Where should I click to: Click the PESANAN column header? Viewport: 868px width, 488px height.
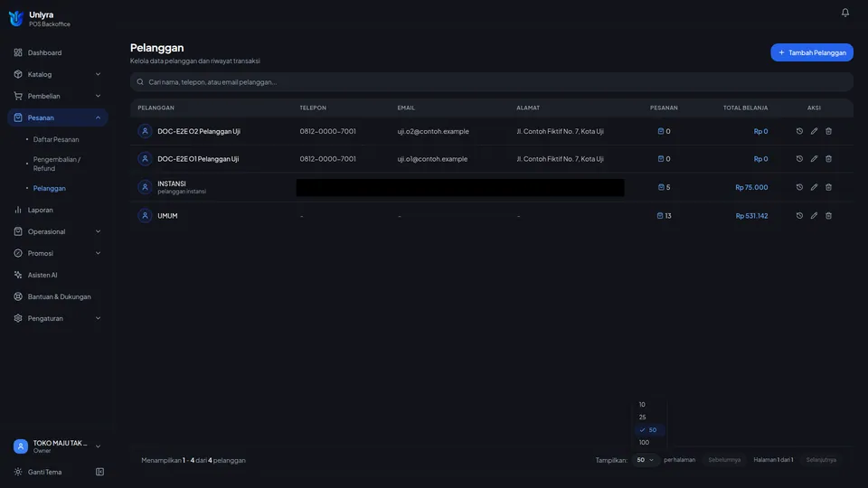(664, 108)
